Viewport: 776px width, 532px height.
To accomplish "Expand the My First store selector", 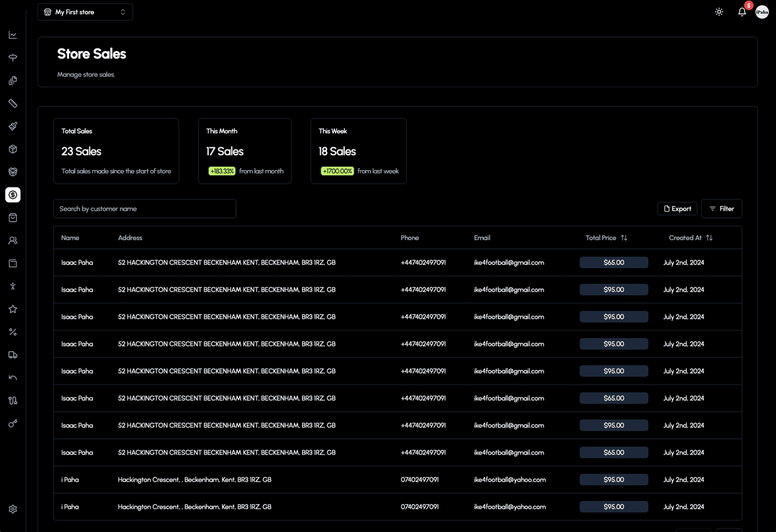I will tap(85, 12).
